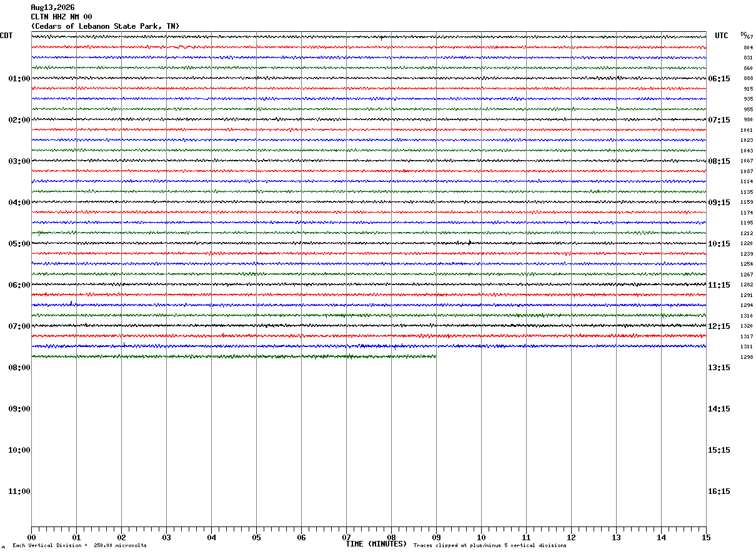
Task: Click the '15:15' UTC time label
Action: click(719, 450)
